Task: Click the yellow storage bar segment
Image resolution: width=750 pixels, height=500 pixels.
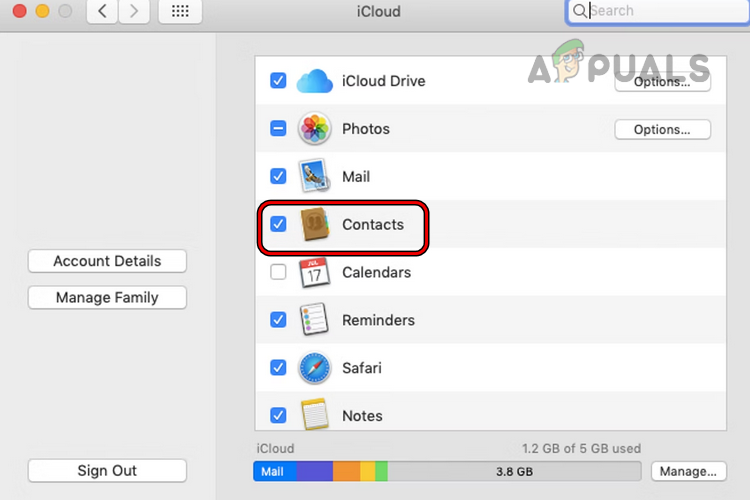Action: click(368, 472)
